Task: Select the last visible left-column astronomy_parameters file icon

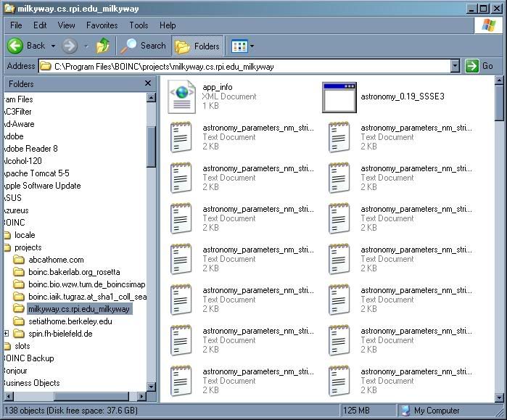Action: click(181, 381)
